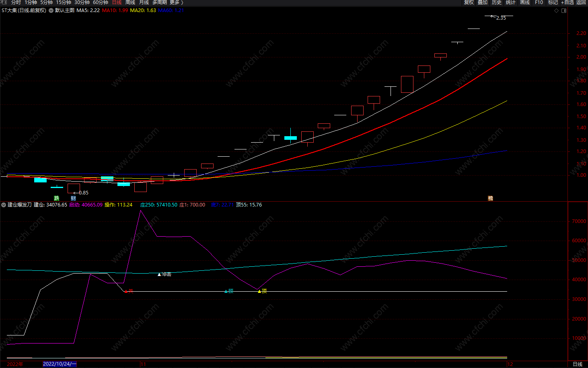Click the 11 month marker on time axis

[x=143, y=364]
